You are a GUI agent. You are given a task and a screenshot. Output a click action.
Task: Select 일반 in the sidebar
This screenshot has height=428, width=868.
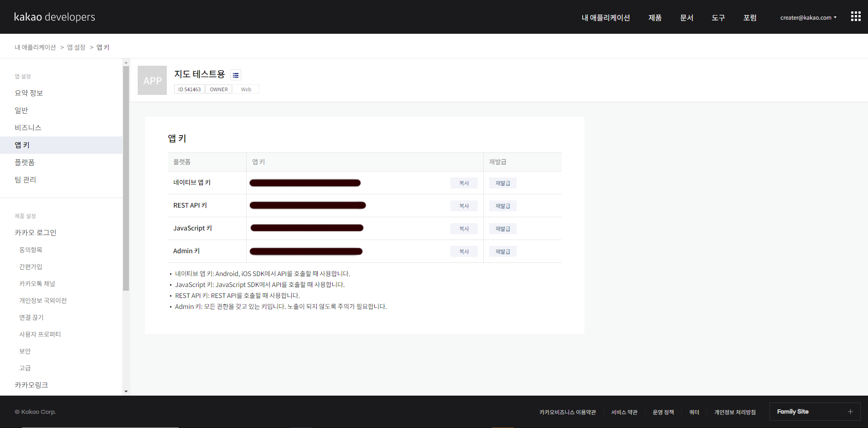[x=61, y=110]
